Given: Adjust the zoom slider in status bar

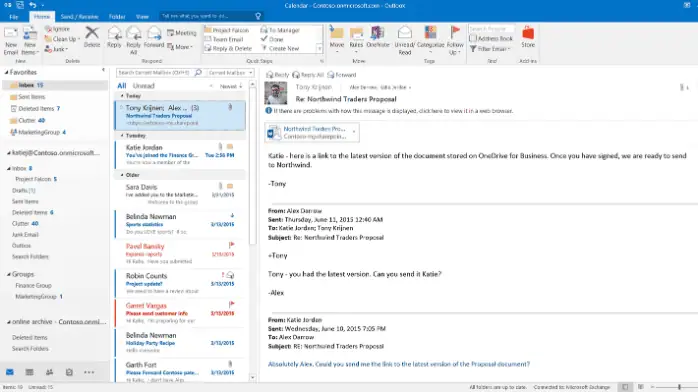Looking at the screenshot, I should [x=679, y=387].
